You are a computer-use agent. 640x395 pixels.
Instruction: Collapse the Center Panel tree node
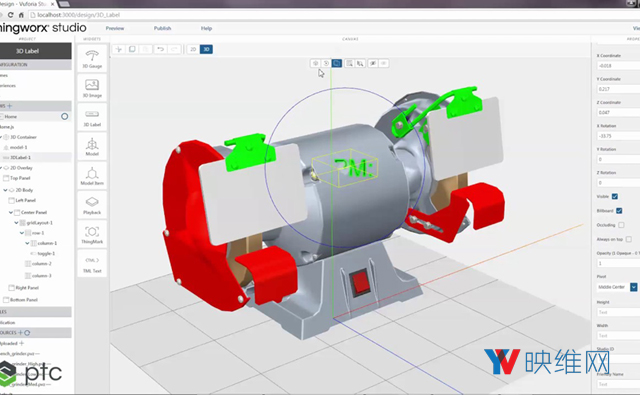click(x=11, y=213)
